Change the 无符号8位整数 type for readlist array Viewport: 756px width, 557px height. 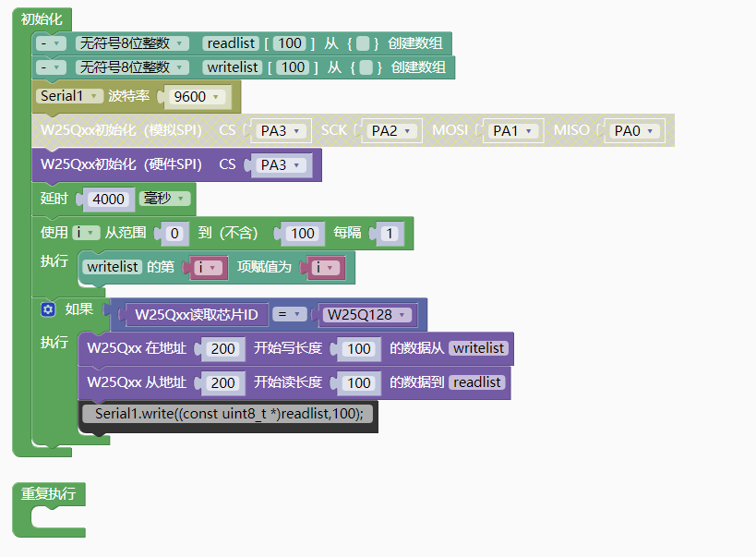132,43
